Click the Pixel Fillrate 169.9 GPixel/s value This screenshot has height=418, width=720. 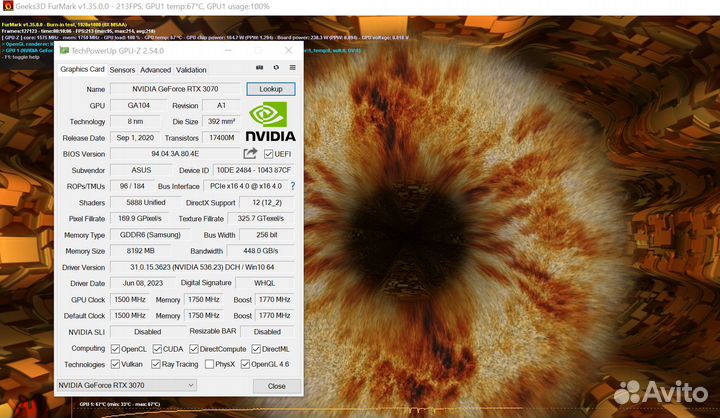coord(140,218)
